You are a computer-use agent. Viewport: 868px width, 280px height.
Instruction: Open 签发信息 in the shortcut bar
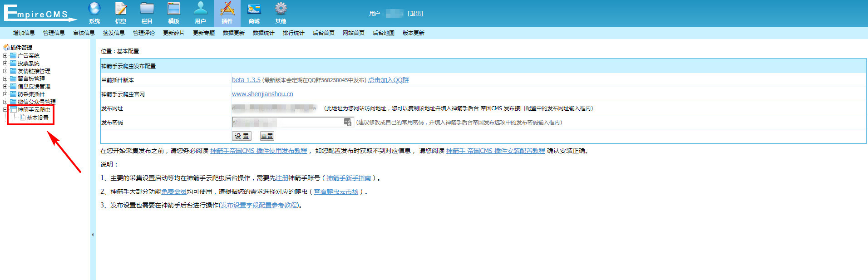point(114,33)
